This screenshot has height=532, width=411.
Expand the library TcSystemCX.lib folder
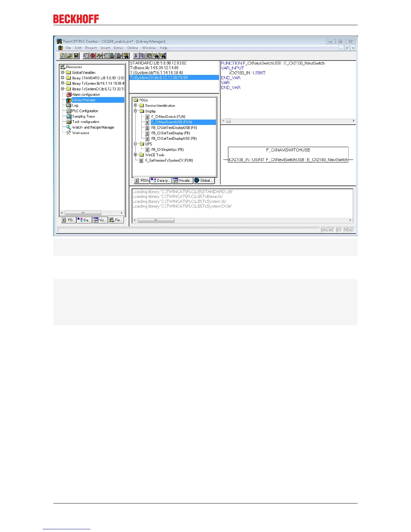pyautogui.click(x=62, y=89)
